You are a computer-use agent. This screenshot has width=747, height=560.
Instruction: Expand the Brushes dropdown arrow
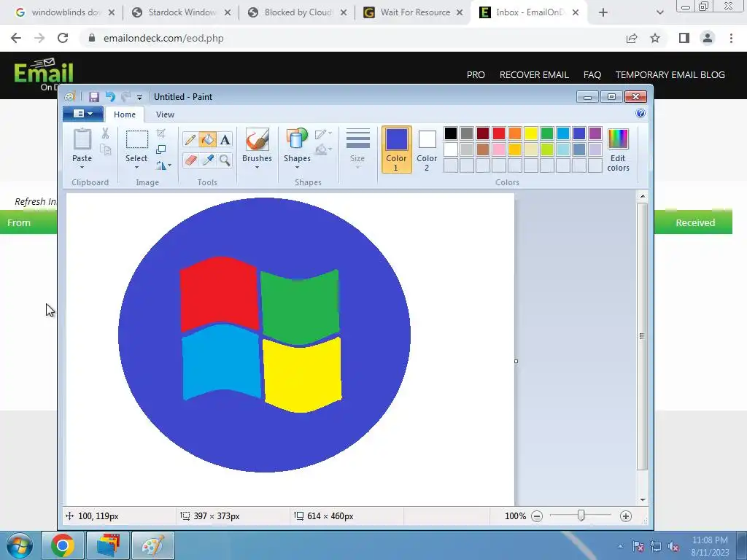point(258,167)
